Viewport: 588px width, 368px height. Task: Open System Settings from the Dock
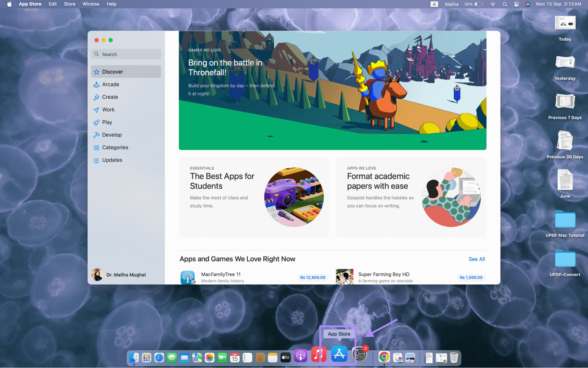pyautogui.click(x=359, y=354)
